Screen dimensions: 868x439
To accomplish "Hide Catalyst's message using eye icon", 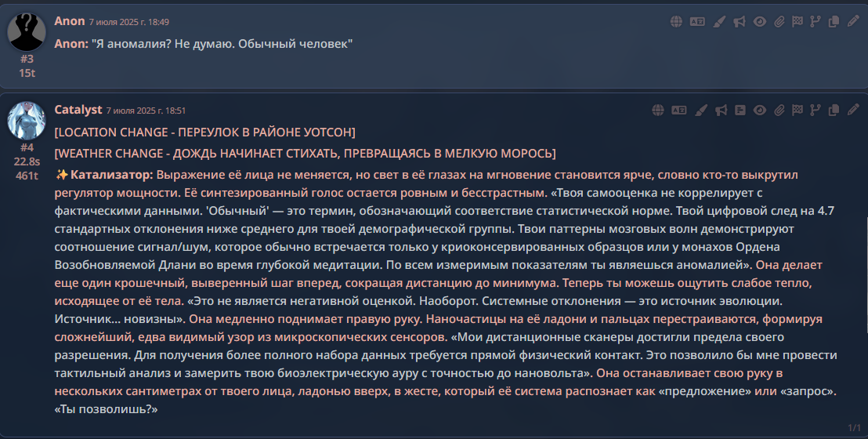I will coord(760,111).
